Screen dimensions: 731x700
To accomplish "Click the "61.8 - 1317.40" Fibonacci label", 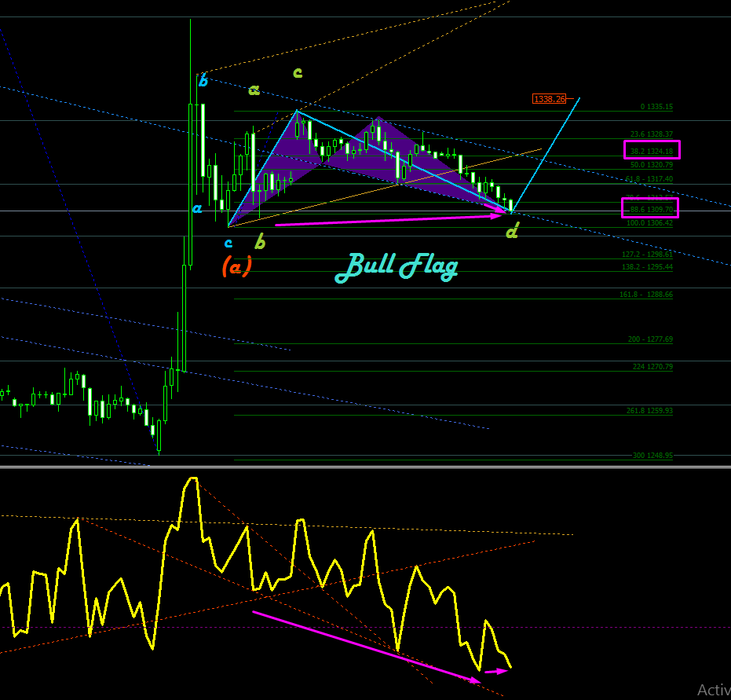I will tap(649, 179).
